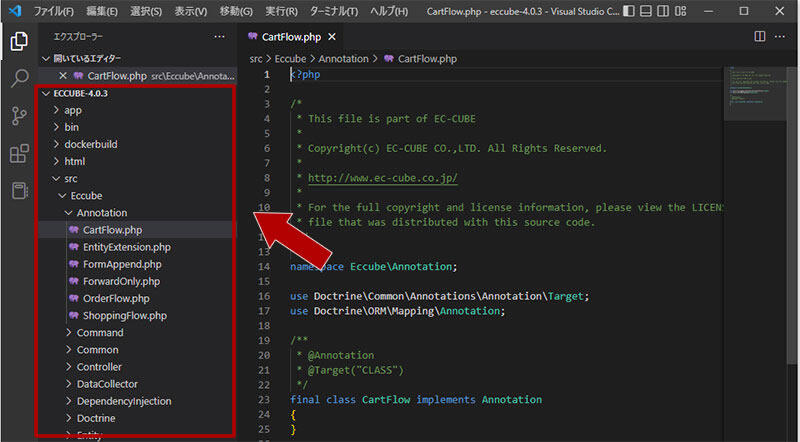Screen dimensions: 800x442
Task: Open ファイル(F) menu
Action: (54, 11)
